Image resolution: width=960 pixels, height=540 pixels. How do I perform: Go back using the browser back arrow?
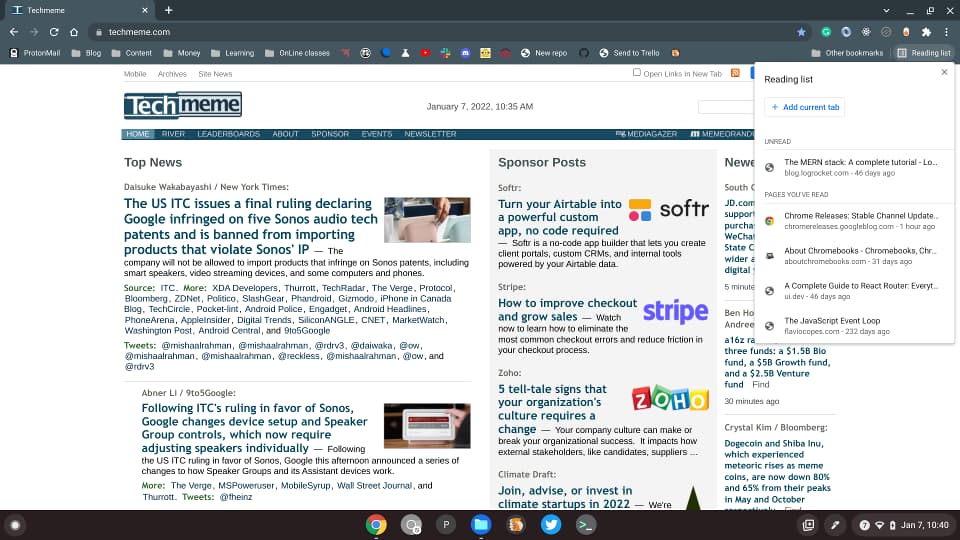[13, 32]
